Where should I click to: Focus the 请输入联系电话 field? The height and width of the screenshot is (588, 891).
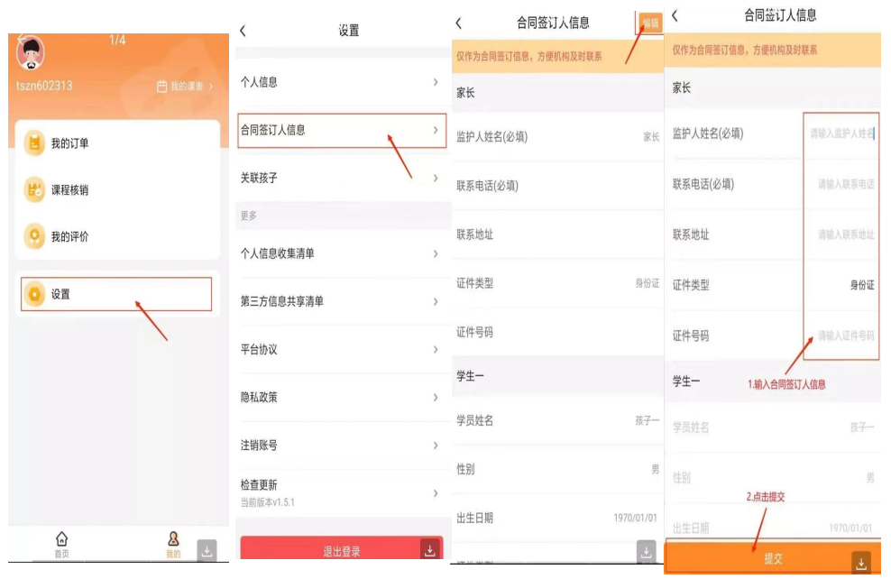point(846,184)
